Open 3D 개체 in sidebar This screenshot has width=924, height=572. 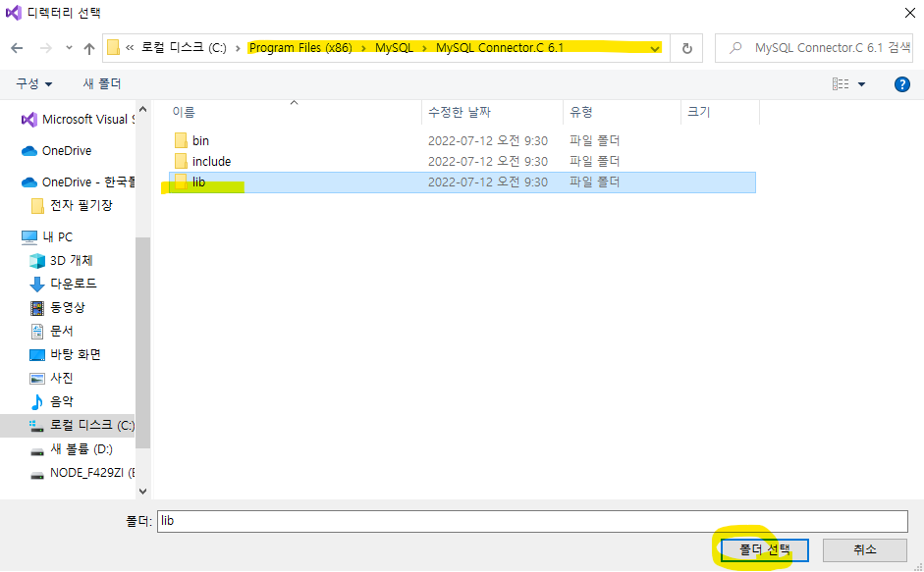coord(61,260)
